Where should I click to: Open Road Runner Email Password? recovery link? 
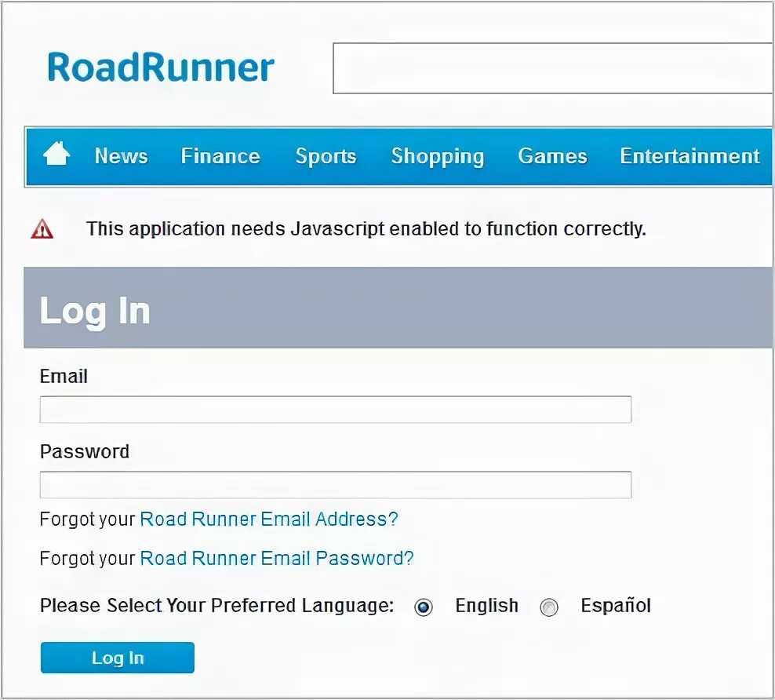[277, 559]
